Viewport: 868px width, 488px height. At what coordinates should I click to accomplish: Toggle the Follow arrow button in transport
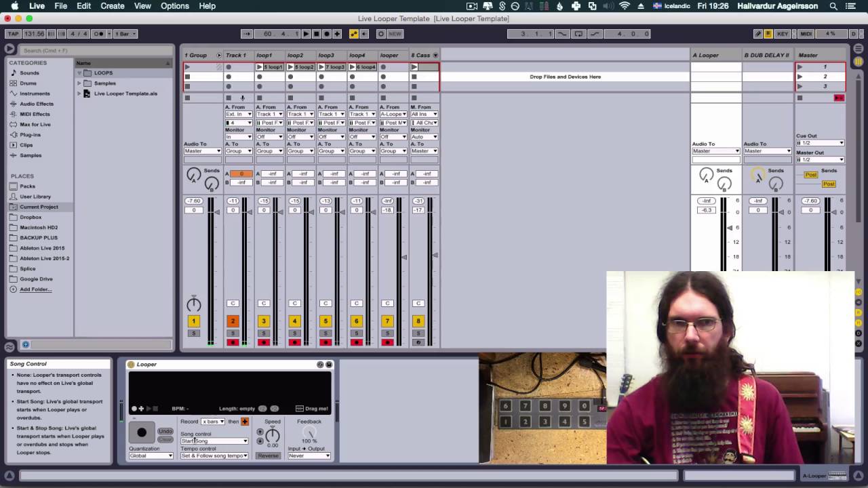pyautogui.click(x=246, y=34)
